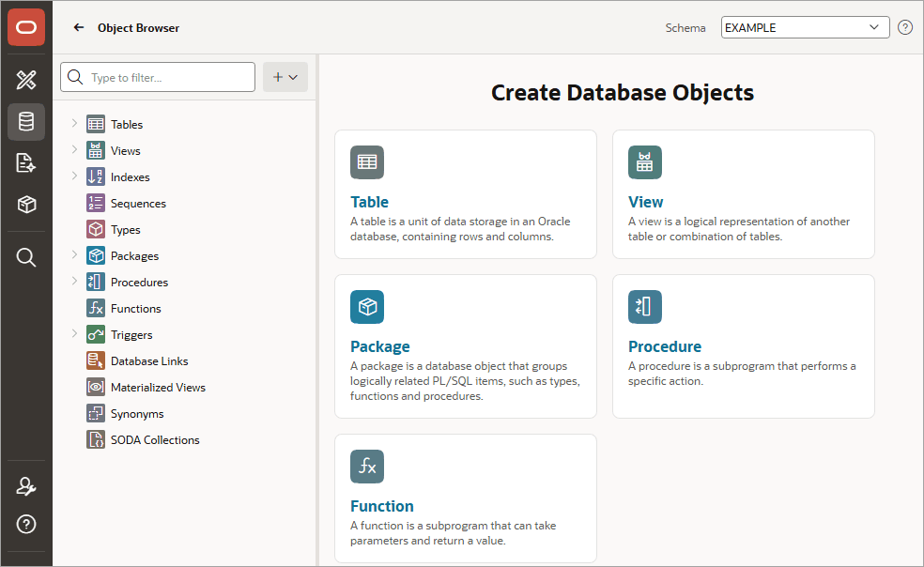This screenshot has width=924, height=567.
Task: Click the SODA Collections tree icon
Action: (96, 439)
